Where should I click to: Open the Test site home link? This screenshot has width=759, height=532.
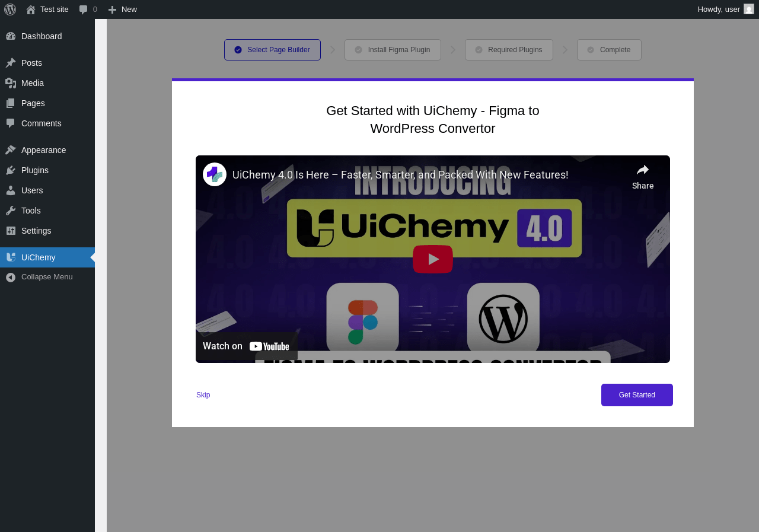tap(47, 9)
